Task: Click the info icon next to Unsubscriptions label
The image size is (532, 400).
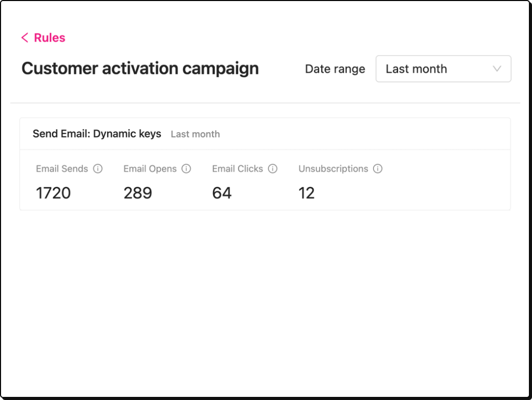Action: coord(378,169)
